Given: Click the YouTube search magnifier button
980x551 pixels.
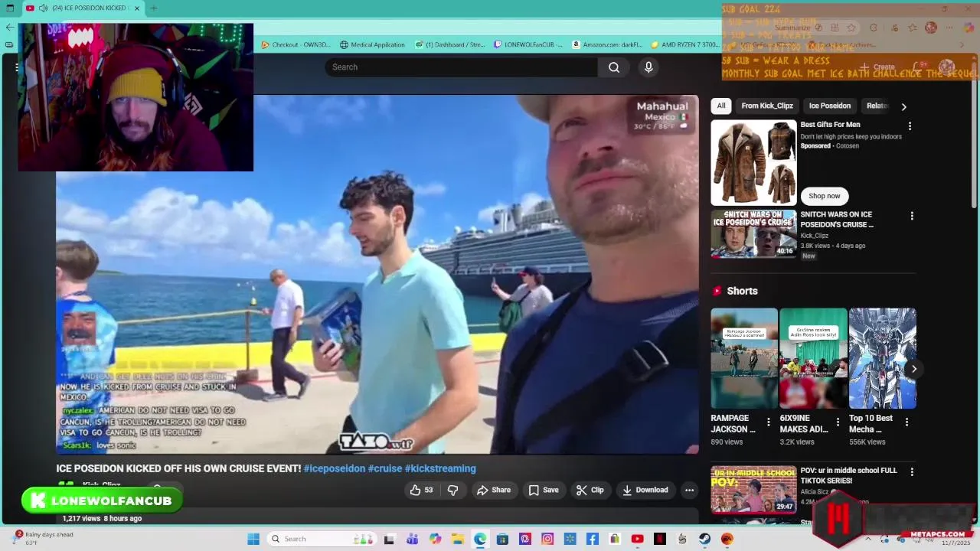Looking at the screenshot, I should click(x=614, y=67).
